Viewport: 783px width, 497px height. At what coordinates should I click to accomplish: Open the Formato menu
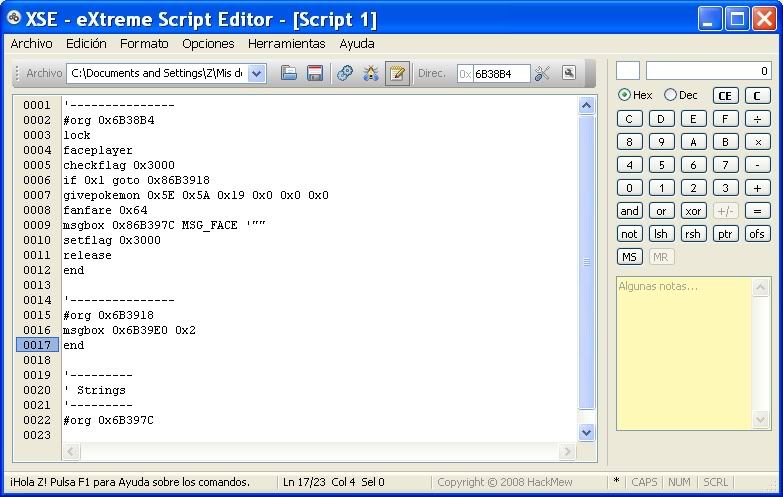[144, 44]
